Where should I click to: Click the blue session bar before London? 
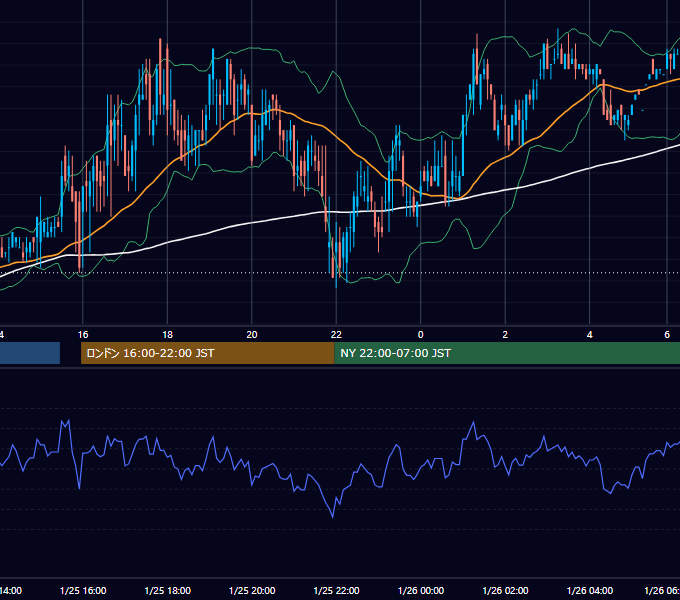click(x=30, y=353)
